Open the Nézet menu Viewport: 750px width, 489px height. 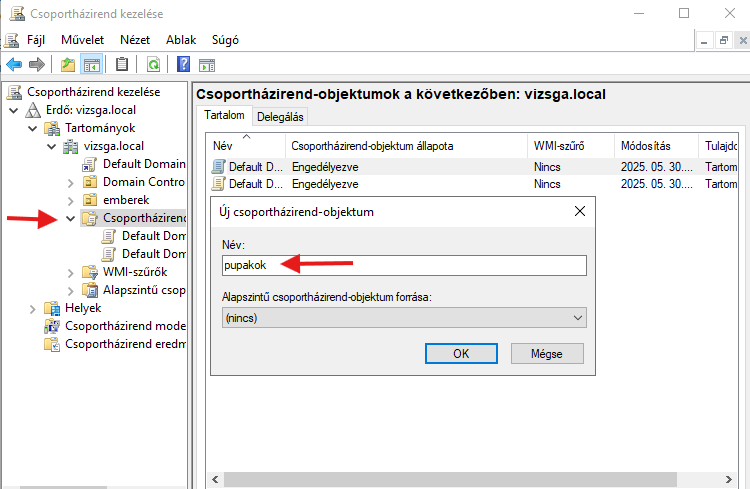coord(135,40)
